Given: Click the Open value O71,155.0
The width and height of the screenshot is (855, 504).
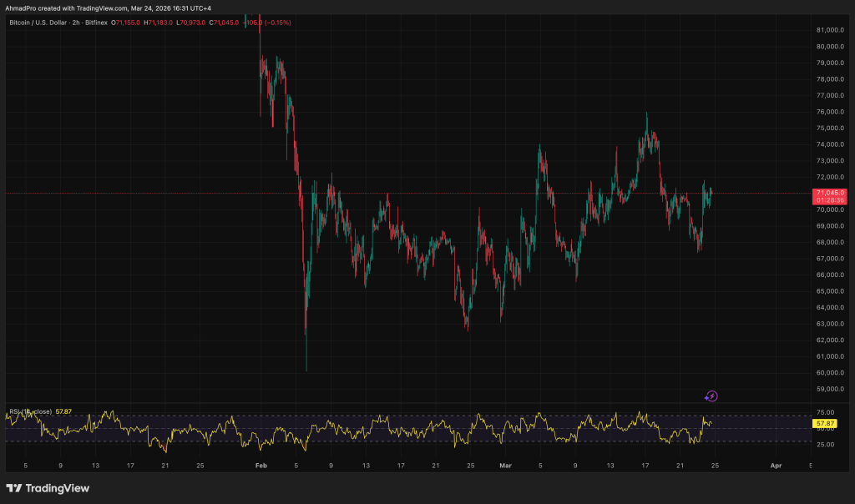Looking at the screenshot, I should pos(126,23).
